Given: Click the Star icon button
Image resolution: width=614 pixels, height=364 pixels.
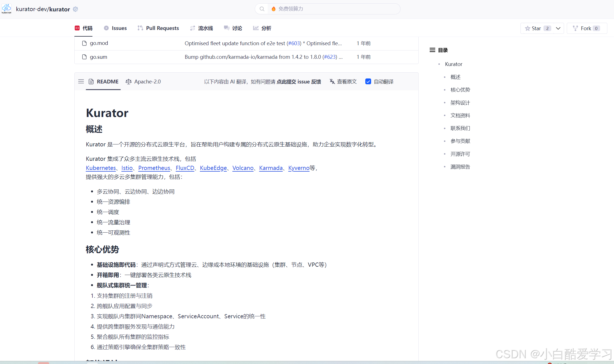Looking at the screenshot, I should [x=527, y=28].
